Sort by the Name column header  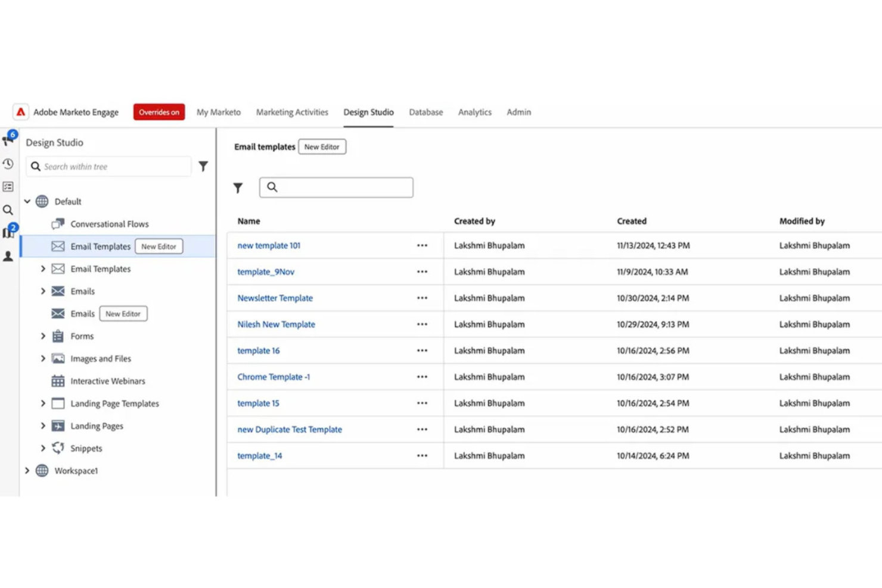point(249,221)
